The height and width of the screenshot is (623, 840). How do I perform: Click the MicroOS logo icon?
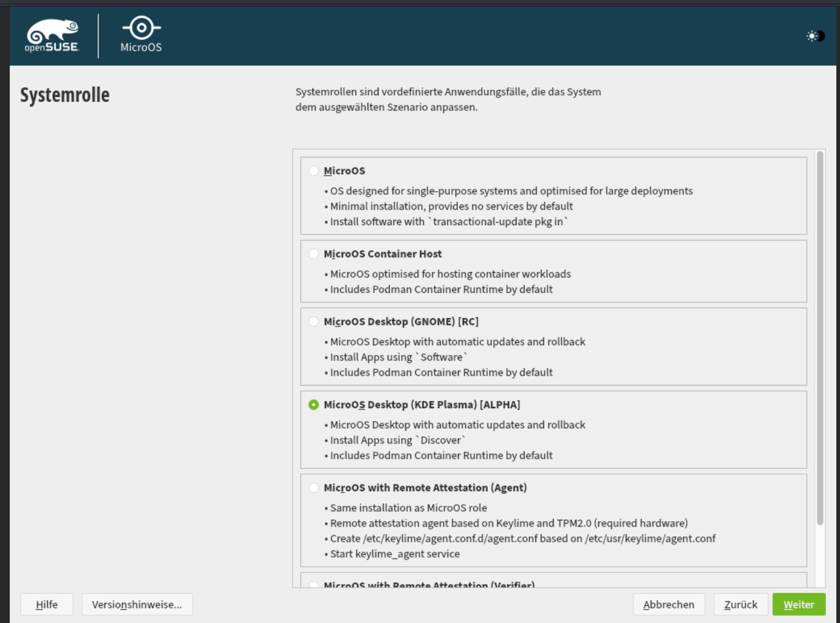pos(141,35)
